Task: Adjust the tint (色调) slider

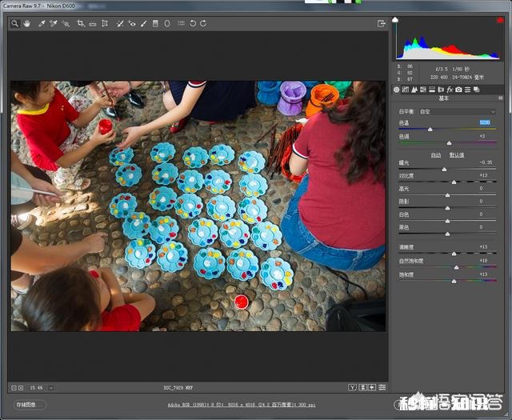Action: click(450, 143)
